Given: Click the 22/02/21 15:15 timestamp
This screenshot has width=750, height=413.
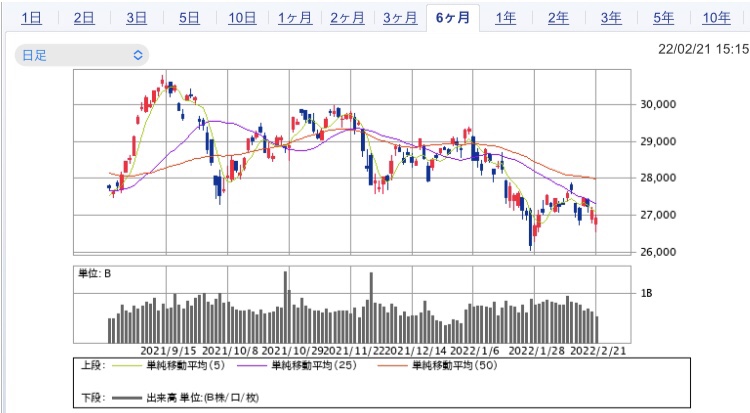Looking at the screenshot, I should 703,49.
